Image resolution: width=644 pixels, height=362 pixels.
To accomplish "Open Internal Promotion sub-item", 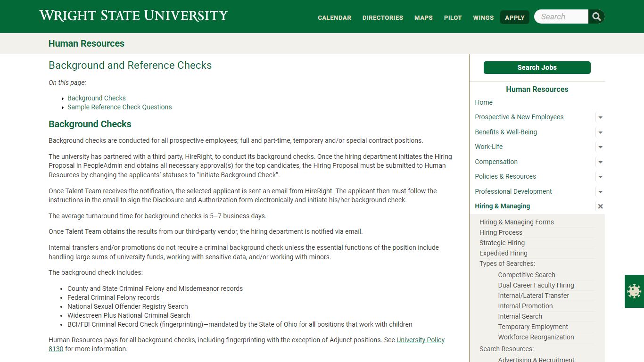I will 526,306.
